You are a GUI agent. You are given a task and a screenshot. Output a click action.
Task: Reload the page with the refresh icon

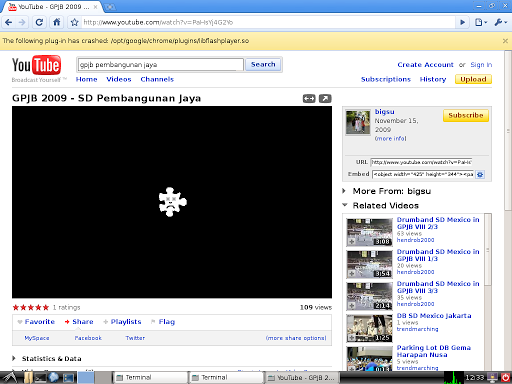coord(39,22)
